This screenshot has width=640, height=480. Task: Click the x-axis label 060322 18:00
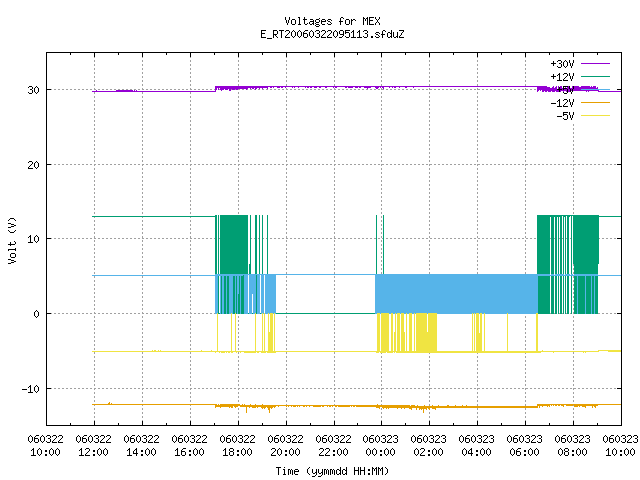tap(238, 446)
